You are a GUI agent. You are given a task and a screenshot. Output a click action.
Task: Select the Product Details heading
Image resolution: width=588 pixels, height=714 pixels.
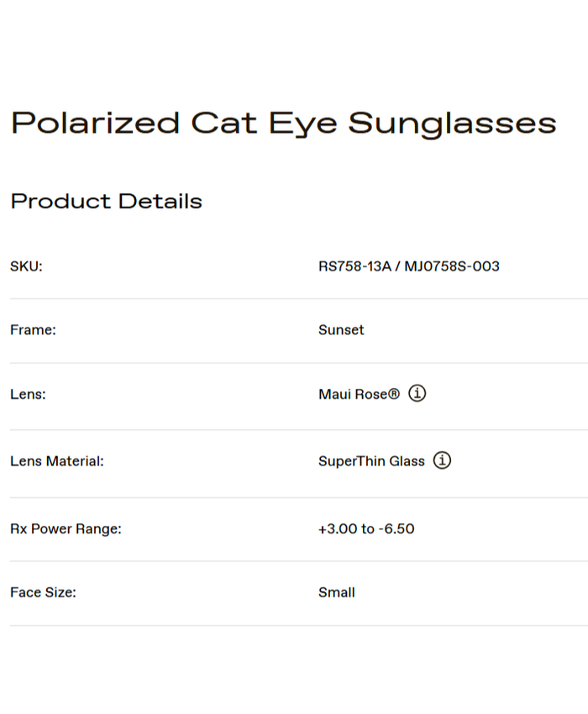coord(106,202)
